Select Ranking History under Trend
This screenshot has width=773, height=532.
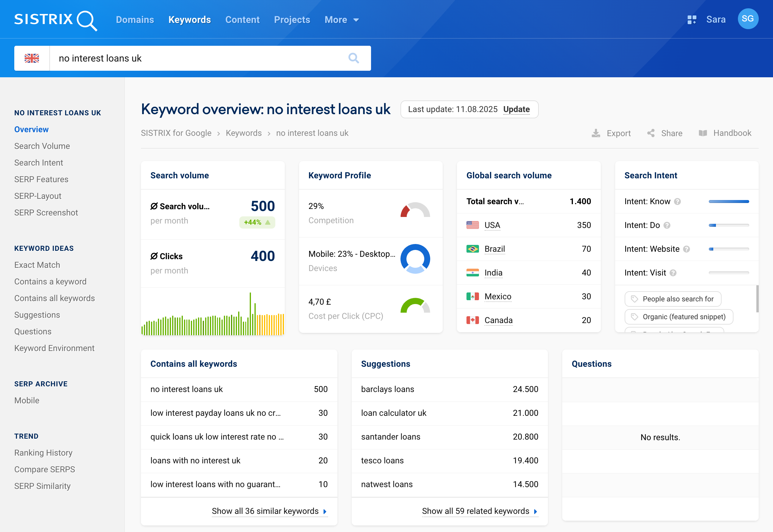tap(43, 453)
